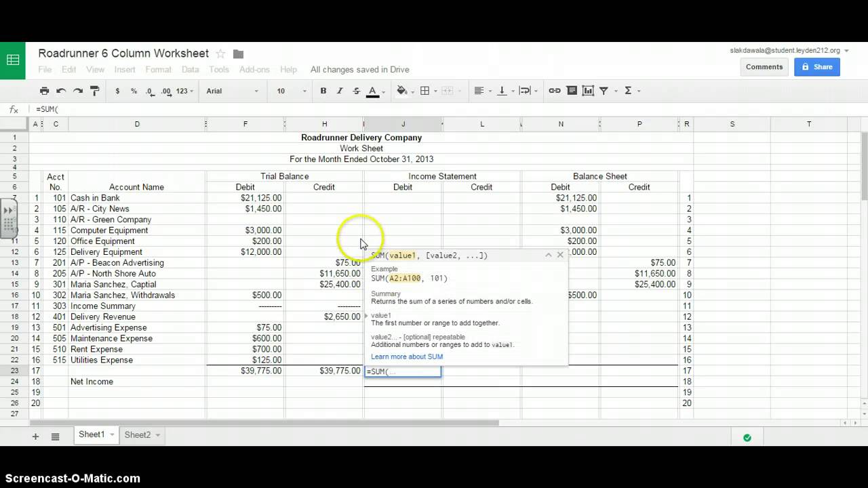Select the Paint format roller icon
Viewport: 868px width, 488px height.
point(94,91)
